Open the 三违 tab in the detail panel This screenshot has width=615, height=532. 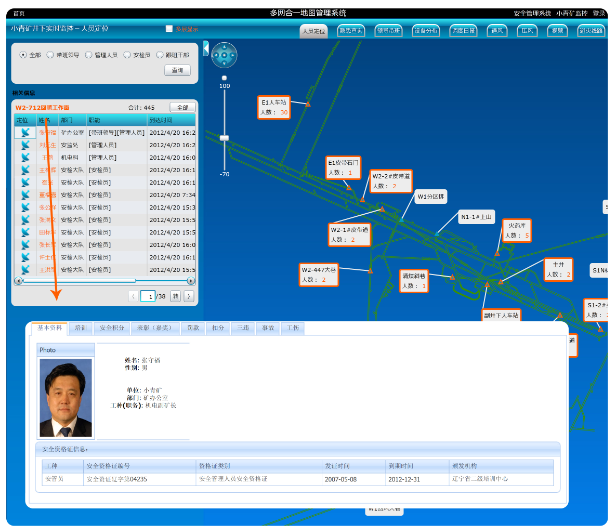[x=243, y=328]
